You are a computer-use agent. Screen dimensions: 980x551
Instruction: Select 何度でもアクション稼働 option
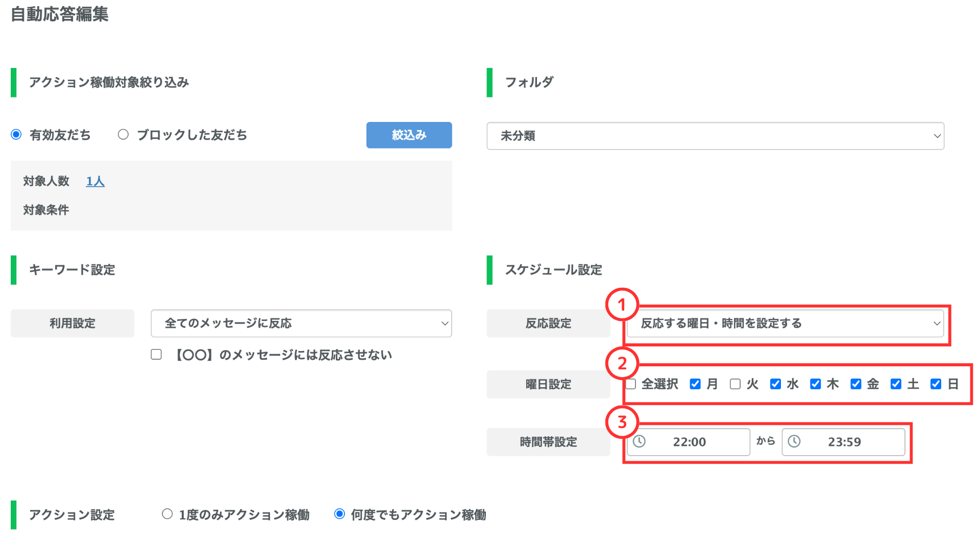(x=339, y=515)
